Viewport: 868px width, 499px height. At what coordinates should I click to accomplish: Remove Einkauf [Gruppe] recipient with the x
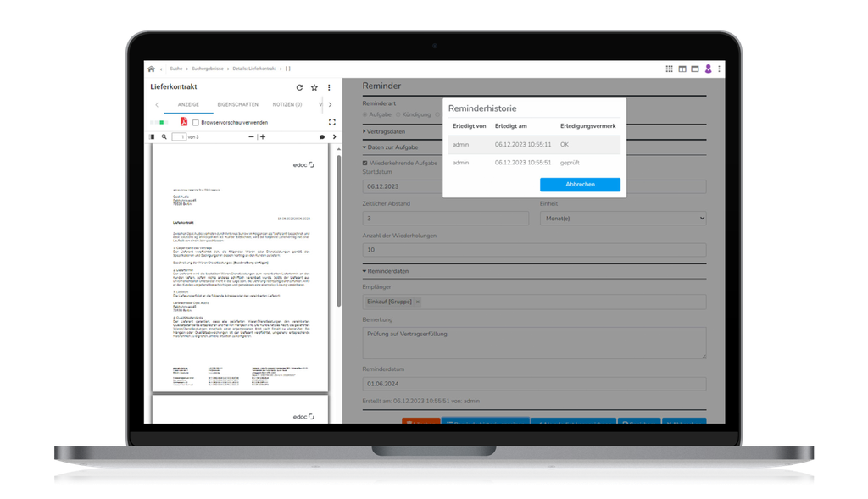tap(418, 302)
